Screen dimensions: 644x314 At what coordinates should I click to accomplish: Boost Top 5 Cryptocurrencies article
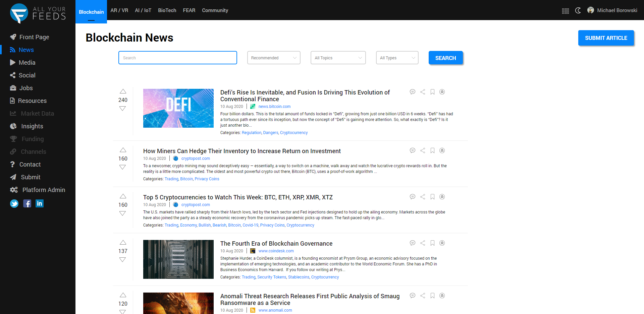[442, 197]
